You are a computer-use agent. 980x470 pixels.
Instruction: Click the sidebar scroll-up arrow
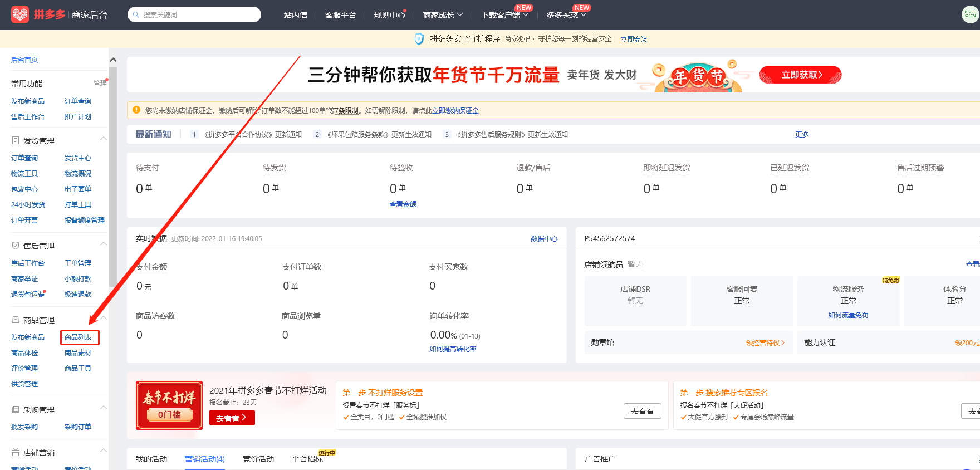coord(113,60)
